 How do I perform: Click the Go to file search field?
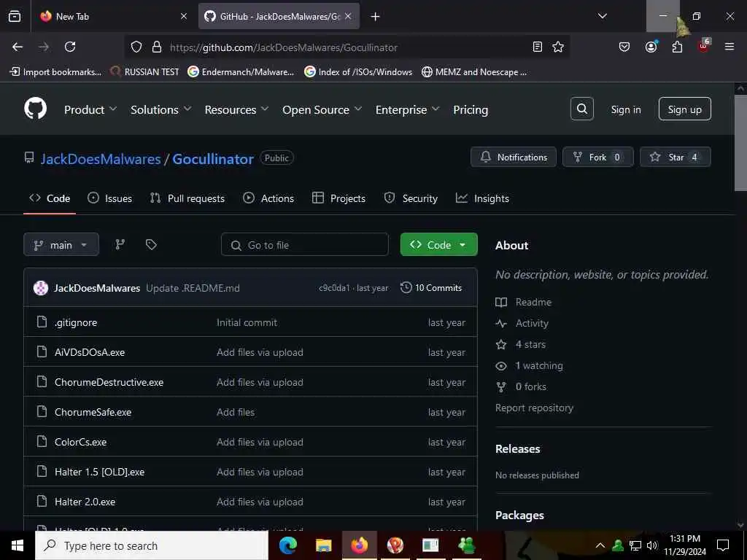tap(305, 244)
